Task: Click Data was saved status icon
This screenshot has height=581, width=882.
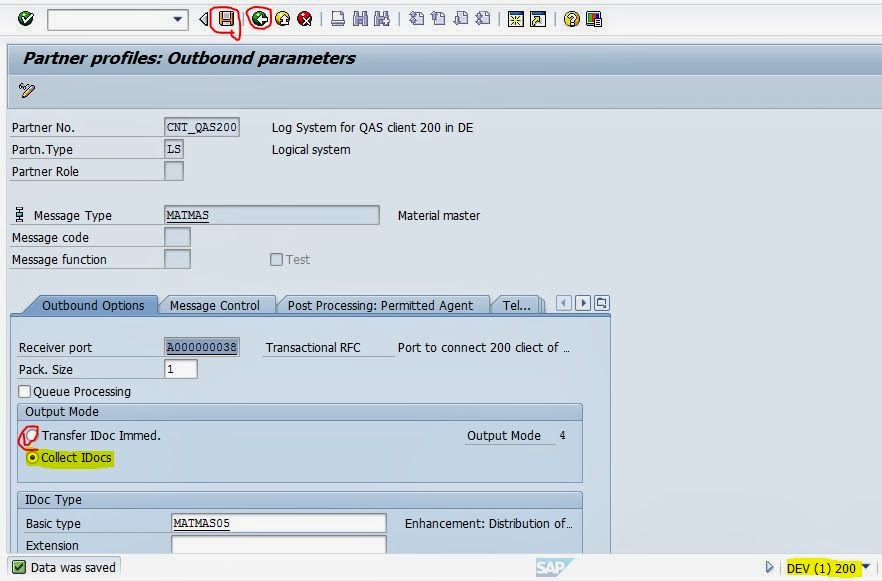Action: [19, 568]
